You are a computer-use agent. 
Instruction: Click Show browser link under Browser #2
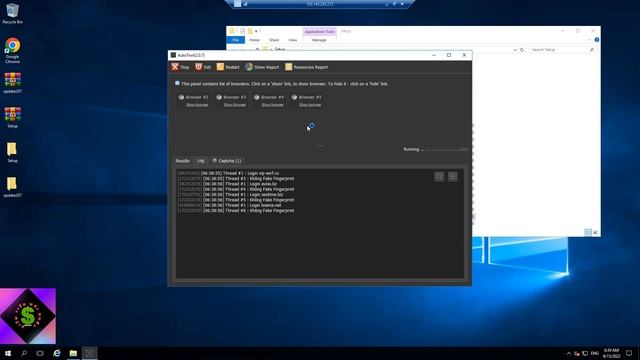pos(197,105)
